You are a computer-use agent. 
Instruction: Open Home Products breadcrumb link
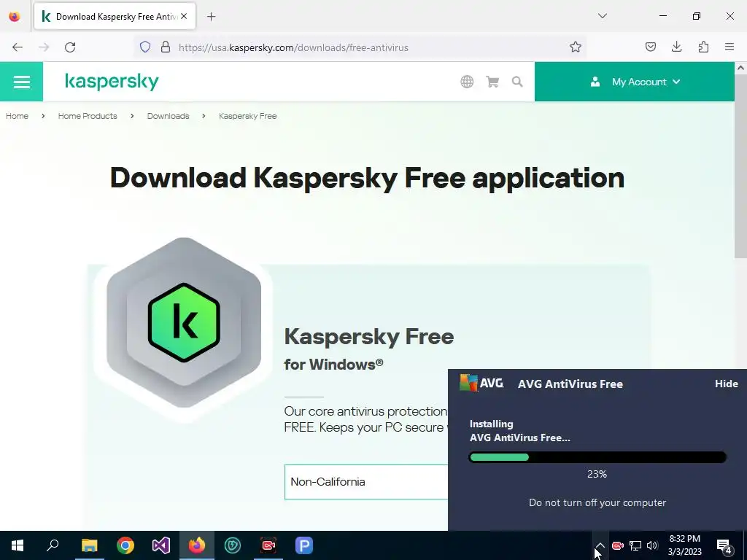click(88, 116)
